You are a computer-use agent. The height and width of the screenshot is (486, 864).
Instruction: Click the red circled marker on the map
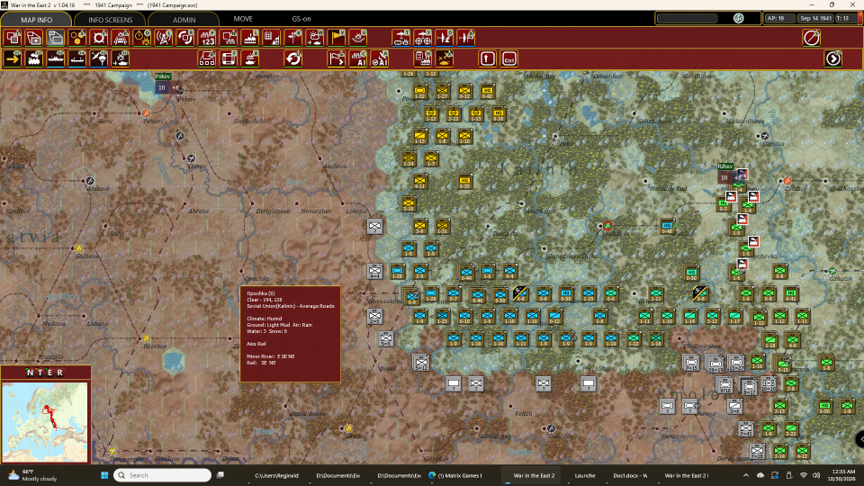click(607, 226)
